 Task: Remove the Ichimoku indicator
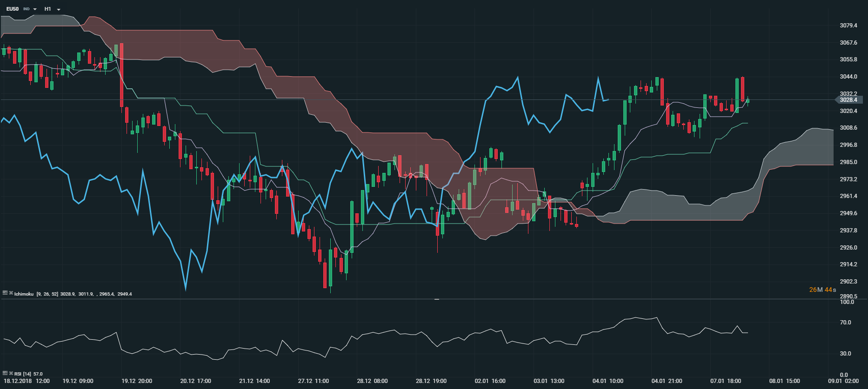(11, 293)
